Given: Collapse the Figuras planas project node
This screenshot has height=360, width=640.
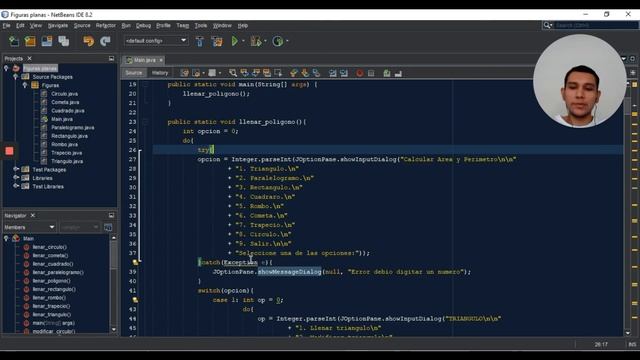Looking at the screenshot, I should pyautogui.click(x=6, y=68).
